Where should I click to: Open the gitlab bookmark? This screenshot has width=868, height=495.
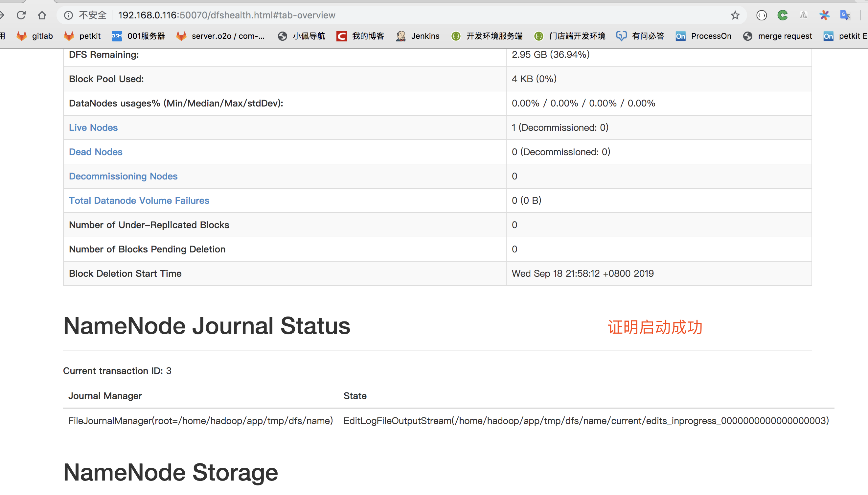coord(35,36)
